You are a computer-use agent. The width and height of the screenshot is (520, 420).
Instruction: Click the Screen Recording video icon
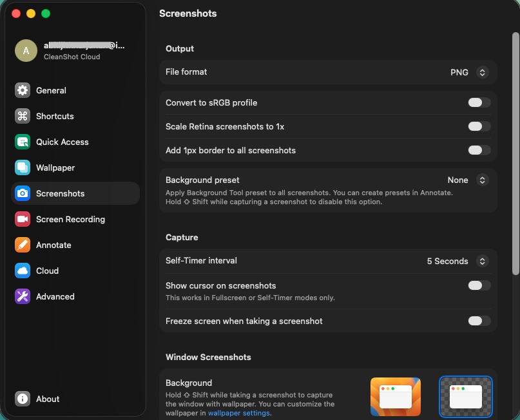point(23,219)
